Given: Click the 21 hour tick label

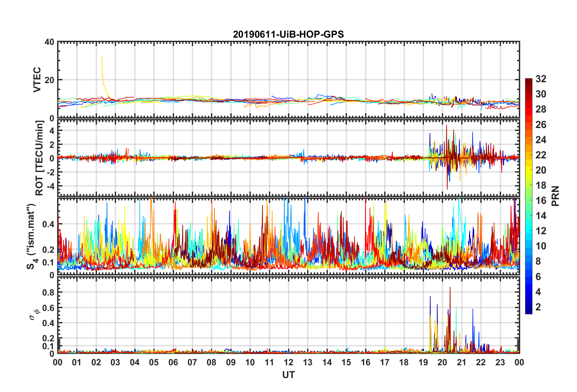Looking at the screenshot, I should coord(462,363).
